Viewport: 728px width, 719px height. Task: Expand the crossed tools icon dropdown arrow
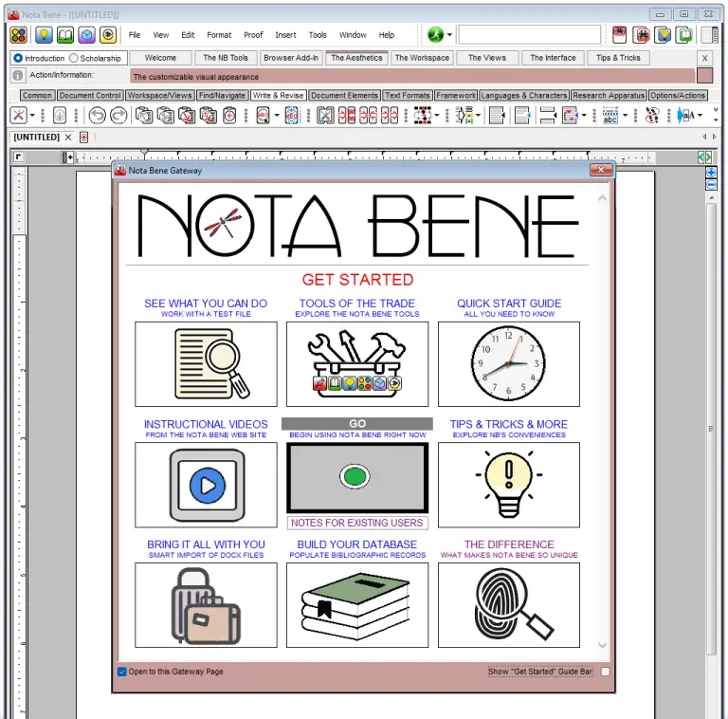click(32, 115)
